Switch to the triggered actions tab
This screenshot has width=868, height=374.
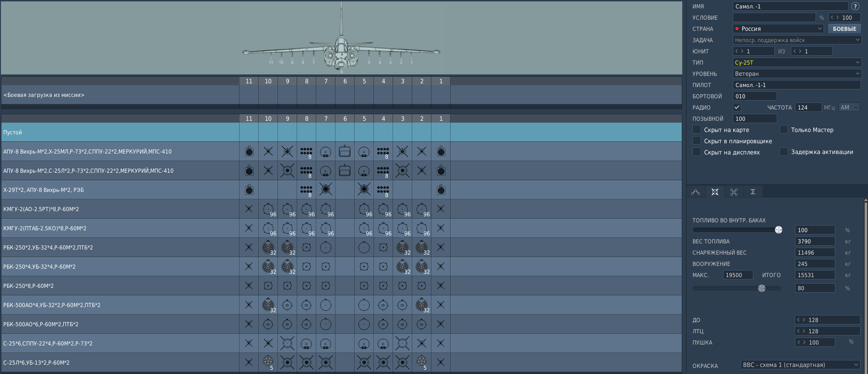[734, 191]
